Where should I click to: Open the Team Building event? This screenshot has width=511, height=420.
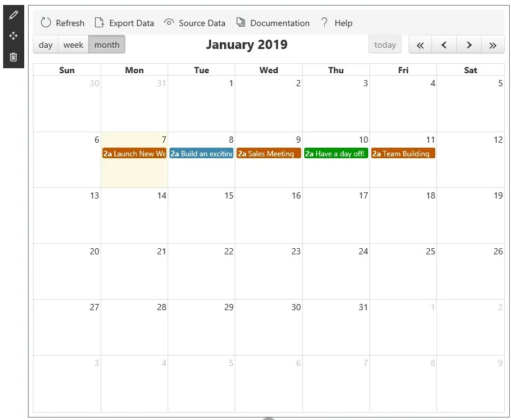coord(404,153)
